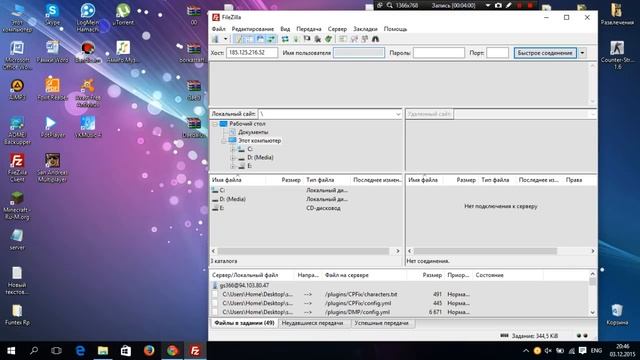The height and width of the screenshot is (360, 640).
Task: Click the local file list horizontal scrollbar
Action: pyautogui.click(x=303, y=251)
